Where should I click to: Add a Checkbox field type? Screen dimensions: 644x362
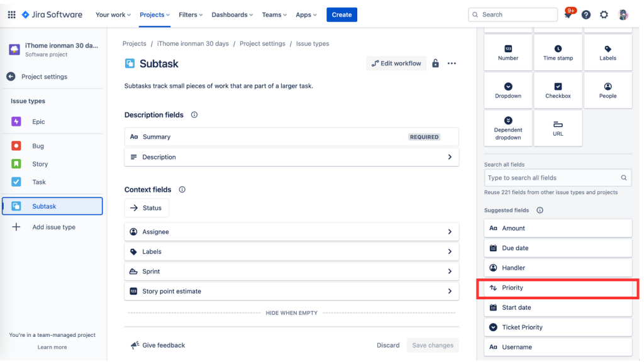pos(558,90)
